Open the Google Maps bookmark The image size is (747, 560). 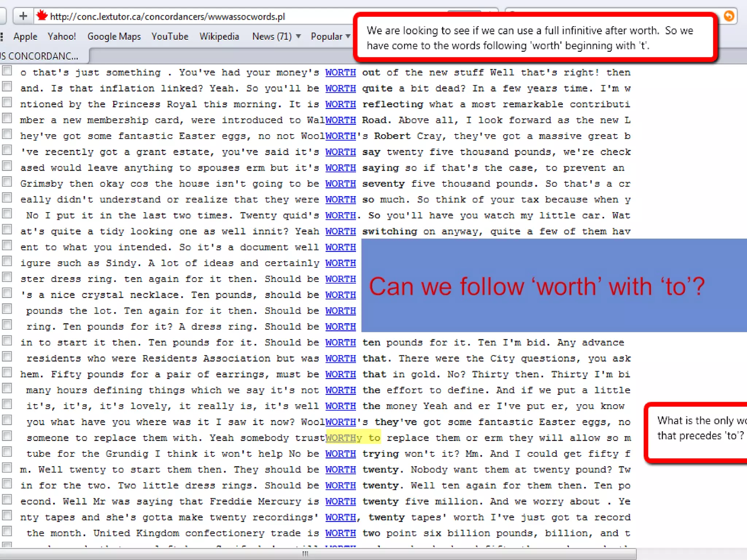click(x=114, y=36)
